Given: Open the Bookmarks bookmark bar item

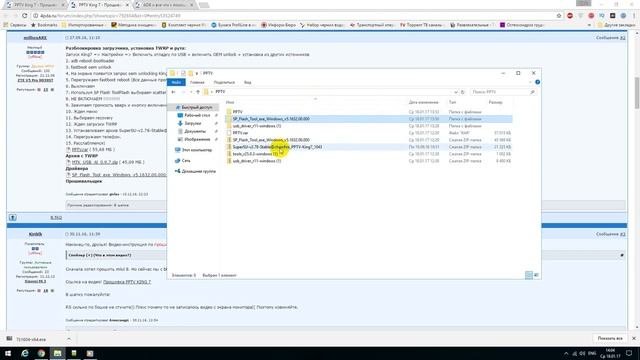Looking at the screenshot, I should 44,25.
